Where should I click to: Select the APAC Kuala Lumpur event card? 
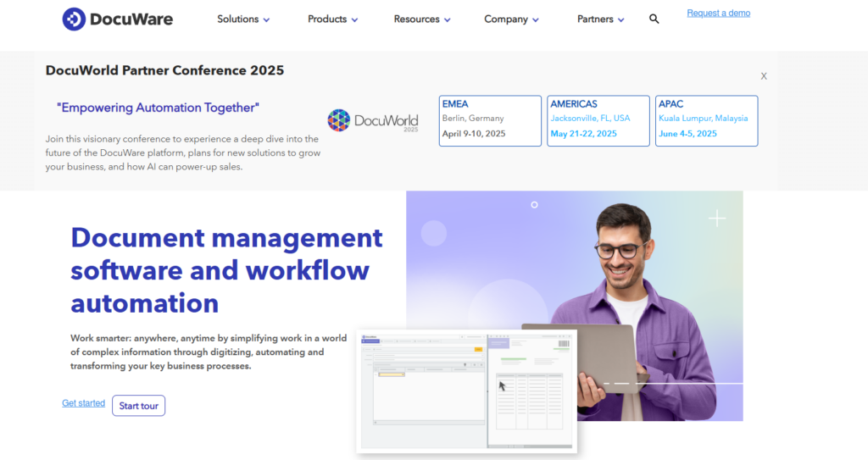click(x=706, y=120)
